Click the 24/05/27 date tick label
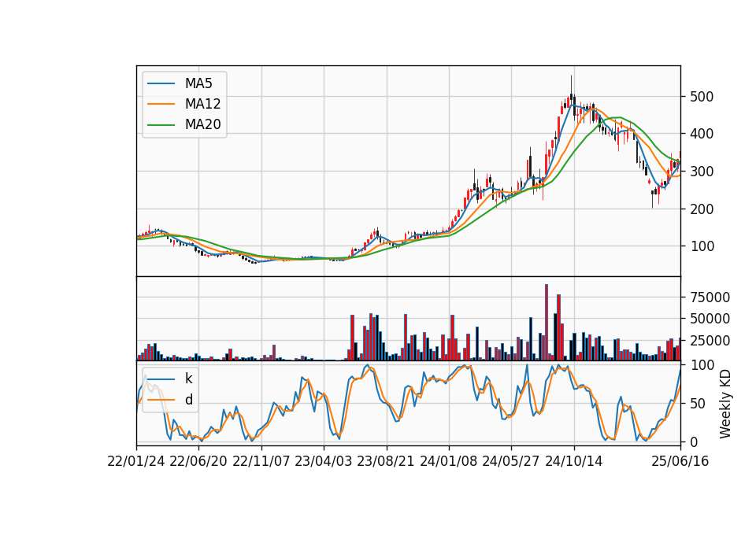 (x=511, y=462)
